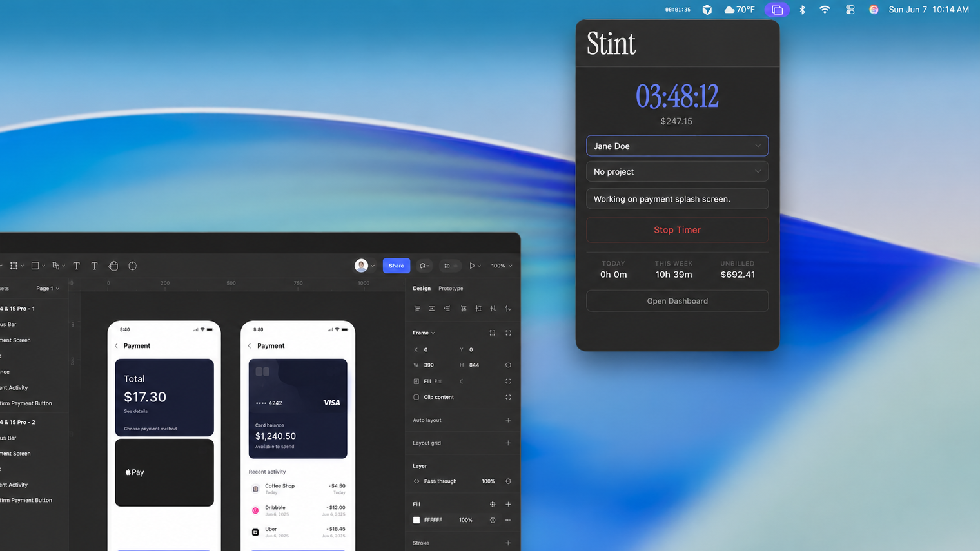Screen dimensions: 980x551
Task: Click the date and time in menu bar
Action: 928,10
